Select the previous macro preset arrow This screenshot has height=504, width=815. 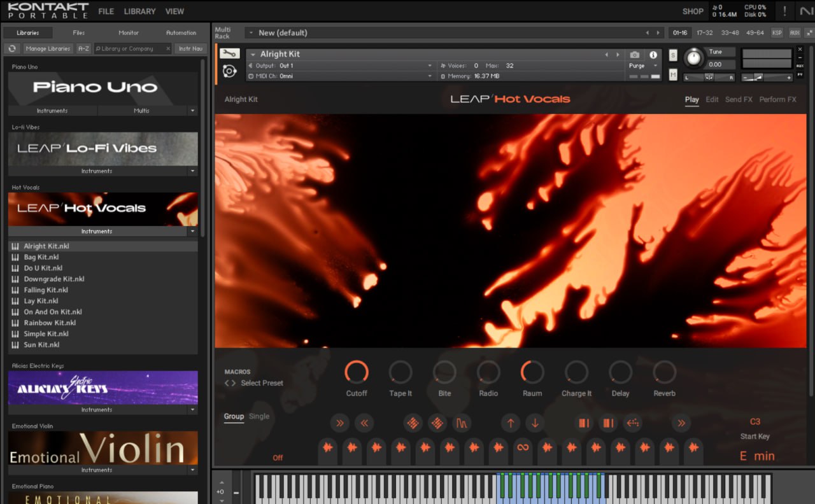coord(227,383)
